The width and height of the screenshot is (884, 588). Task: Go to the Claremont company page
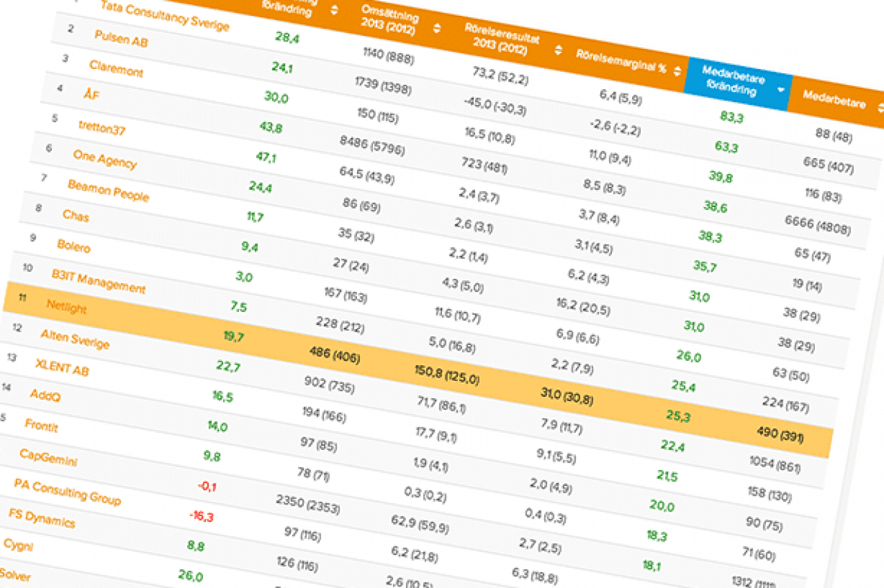tap(116, 68)
